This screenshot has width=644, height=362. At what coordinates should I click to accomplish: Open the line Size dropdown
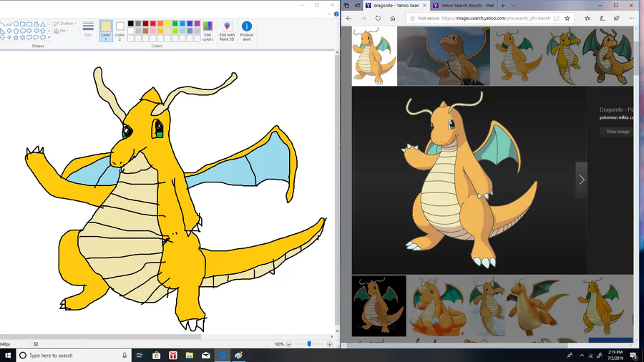88,30
